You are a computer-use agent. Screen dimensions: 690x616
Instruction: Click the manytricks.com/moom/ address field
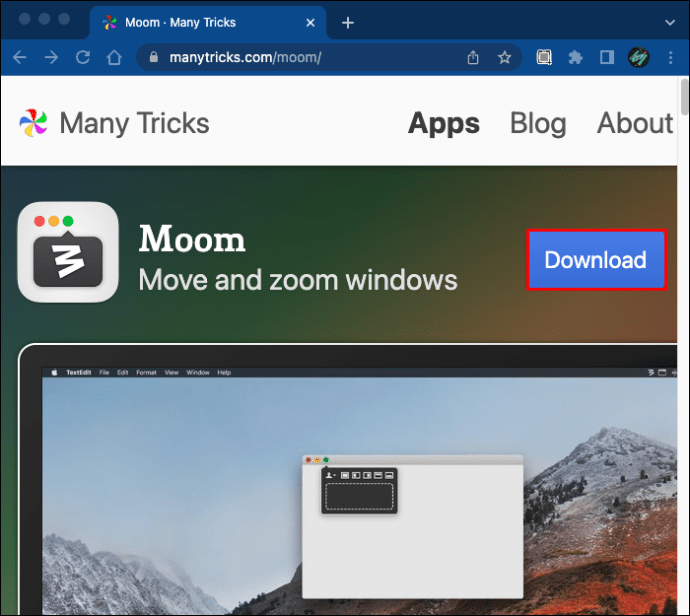click(308, 57)
